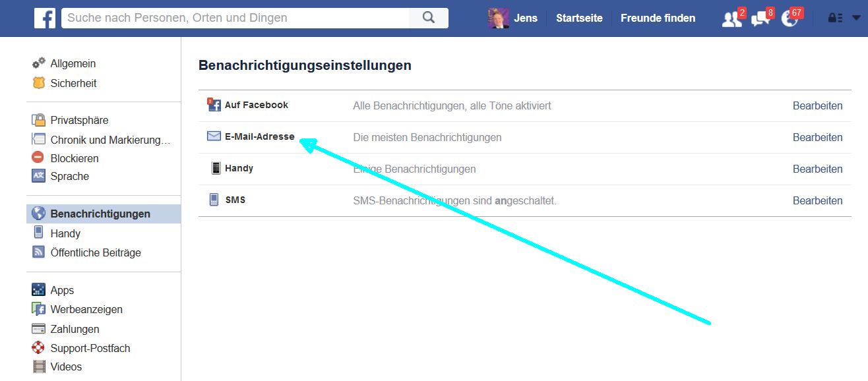The image size is (868, 381).
Task: Click the Apps icon in sidebar
Action: (38, 290)
